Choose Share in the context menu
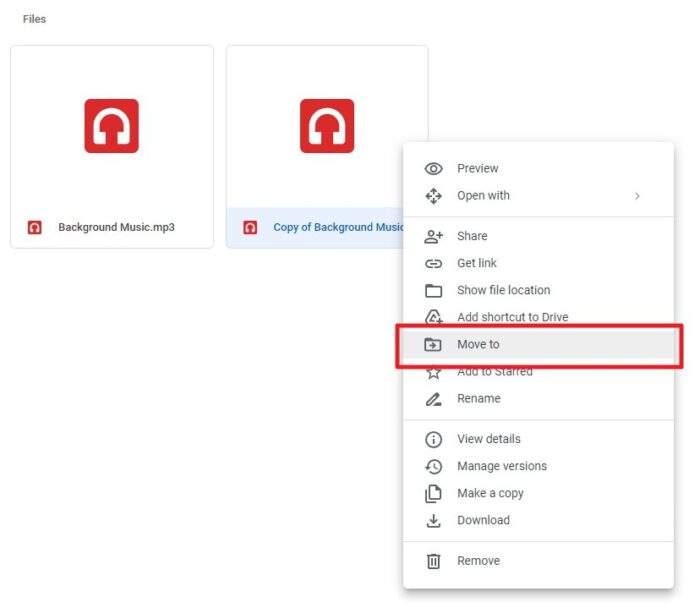The height and width of the screenshot is (608, 700). click(x=538, y=236)
